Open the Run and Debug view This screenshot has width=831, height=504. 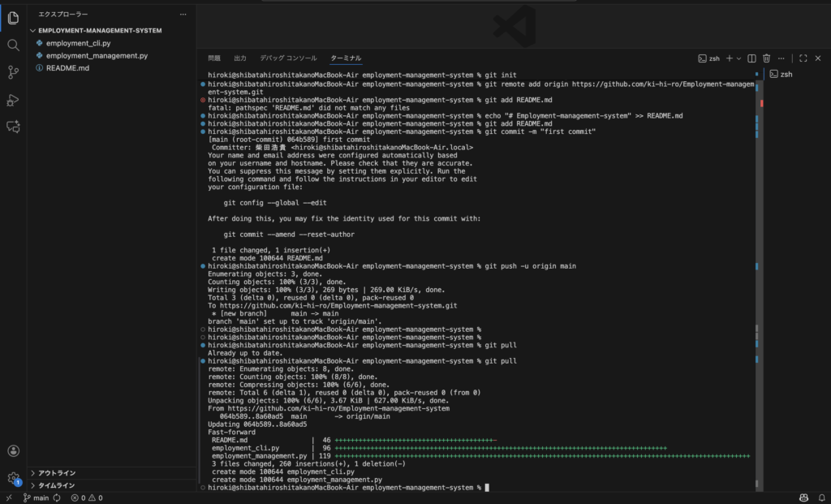13,100
